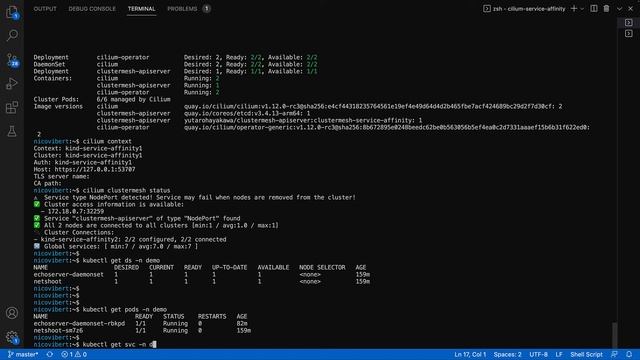Split the terminal
The height and width of the screenshot is (360, 640).
594,9
